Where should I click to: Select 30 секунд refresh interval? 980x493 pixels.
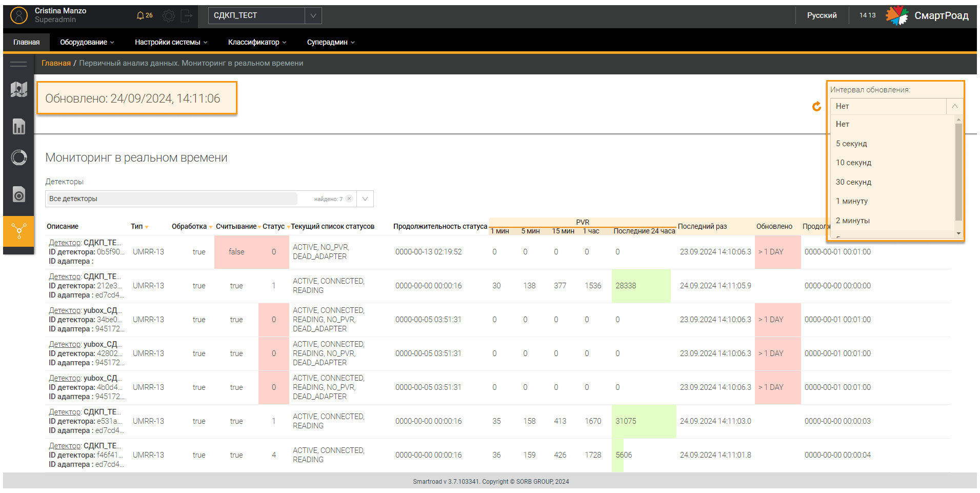pos(892,182)
